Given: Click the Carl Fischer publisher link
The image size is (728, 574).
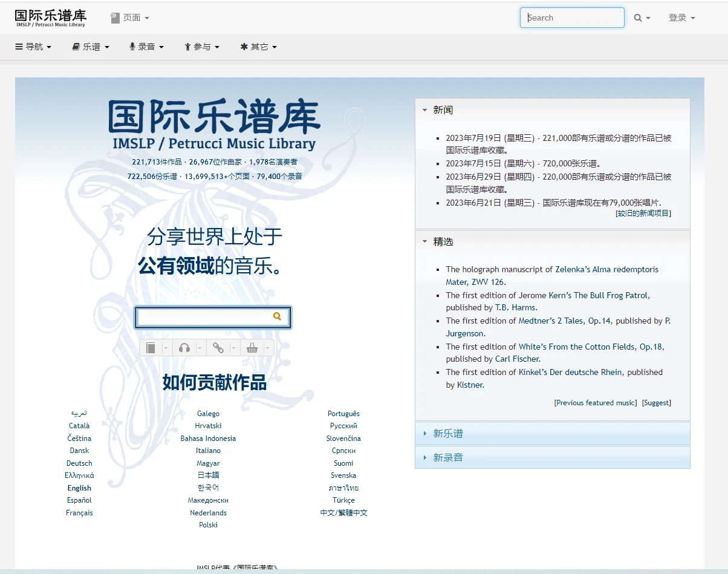Looking at the screenshot, I should [516, 359].
